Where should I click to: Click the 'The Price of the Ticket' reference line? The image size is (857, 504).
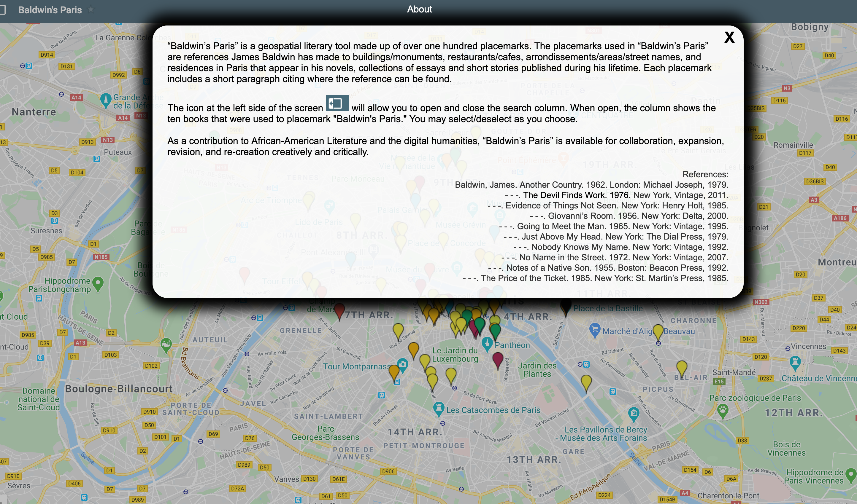596,278
